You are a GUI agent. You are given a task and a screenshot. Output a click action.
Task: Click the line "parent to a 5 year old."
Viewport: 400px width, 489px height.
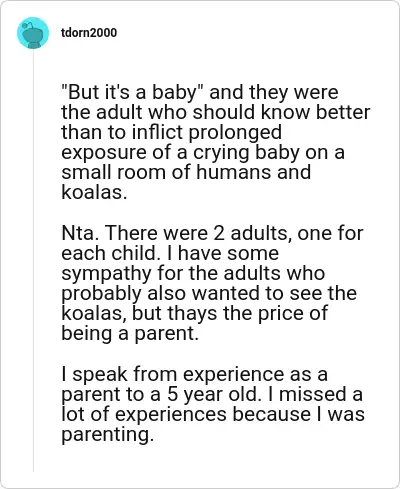pyautogui.click(x=161, y=394)
